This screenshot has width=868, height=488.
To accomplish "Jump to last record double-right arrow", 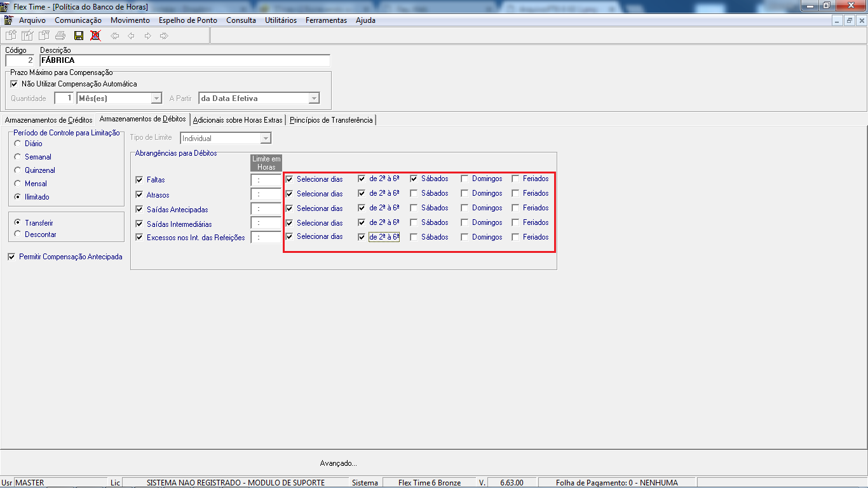I will [164, 36].
